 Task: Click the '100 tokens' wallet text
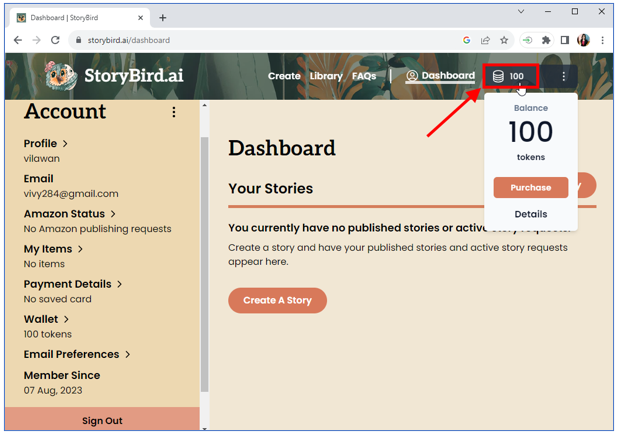tap(48, 334)
